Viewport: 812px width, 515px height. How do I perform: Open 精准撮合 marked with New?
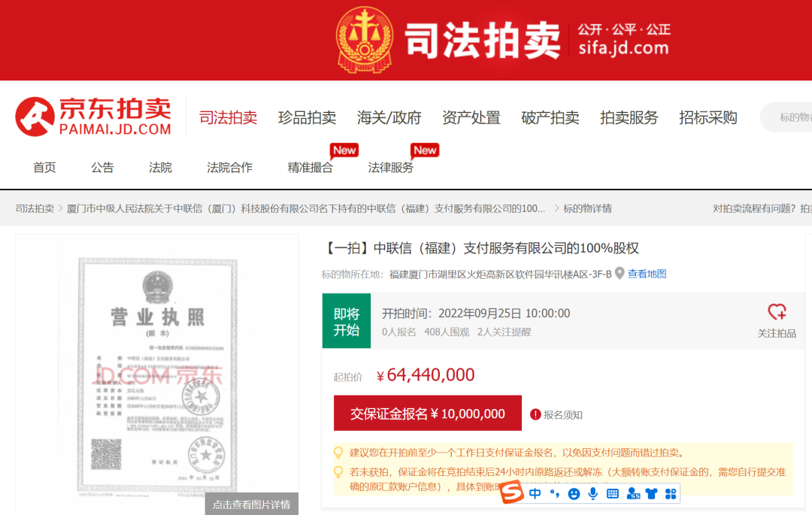tap(311, 168)
